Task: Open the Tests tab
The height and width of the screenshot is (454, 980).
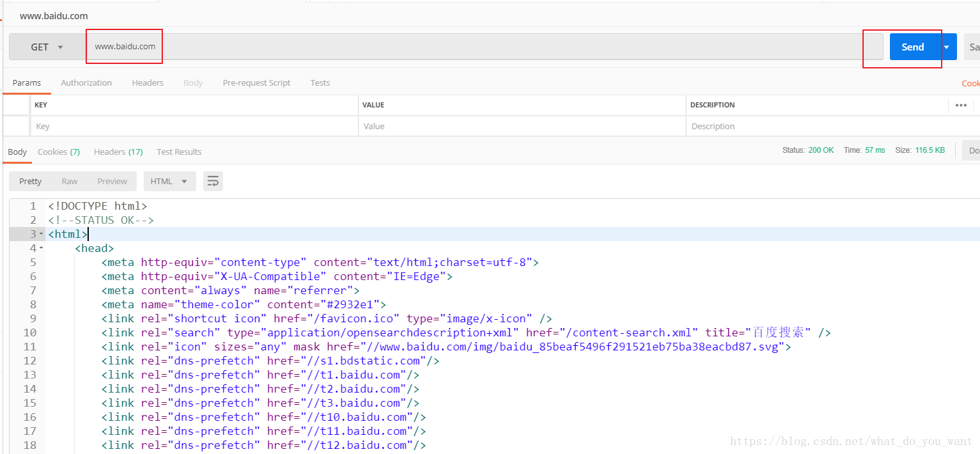Action: 320,83
